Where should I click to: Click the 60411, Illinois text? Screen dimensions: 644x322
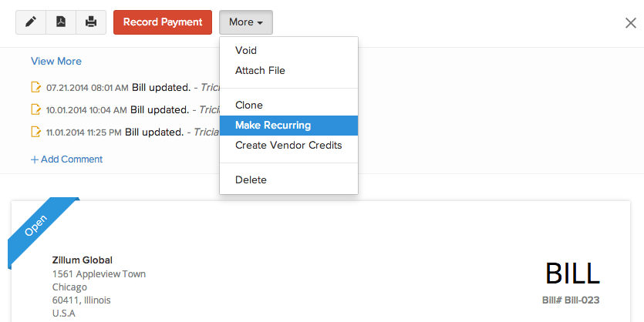click(x=81, y=300)
